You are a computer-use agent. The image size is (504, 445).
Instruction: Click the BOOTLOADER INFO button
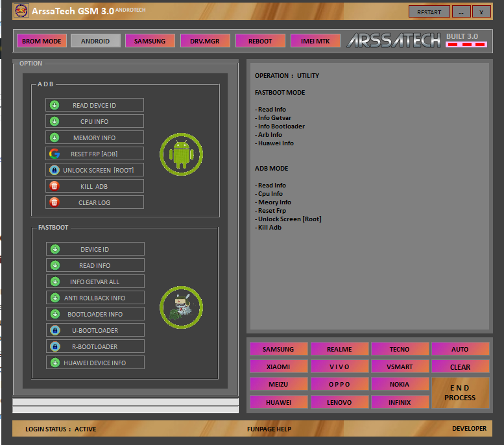[x=95, y=314]
